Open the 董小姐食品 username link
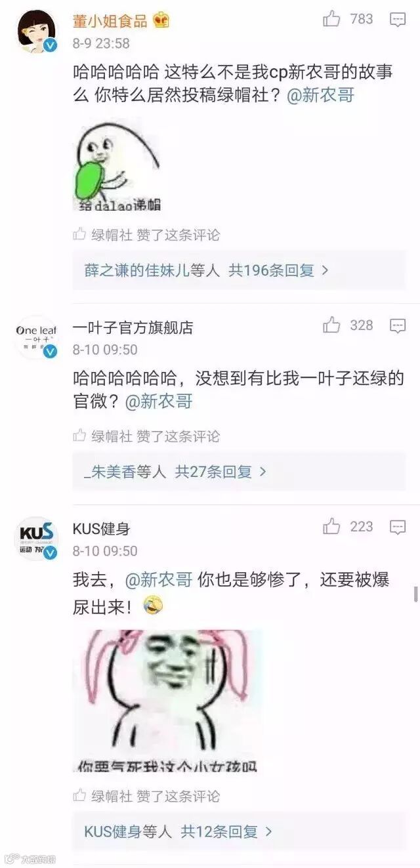This screenshot has height=868, width=420. click(x=110, y=21)
